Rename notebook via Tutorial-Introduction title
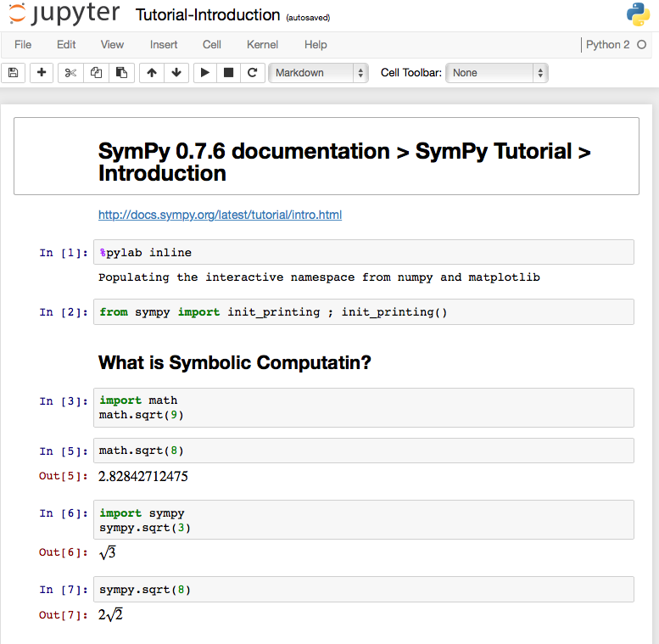 point(208,15)
